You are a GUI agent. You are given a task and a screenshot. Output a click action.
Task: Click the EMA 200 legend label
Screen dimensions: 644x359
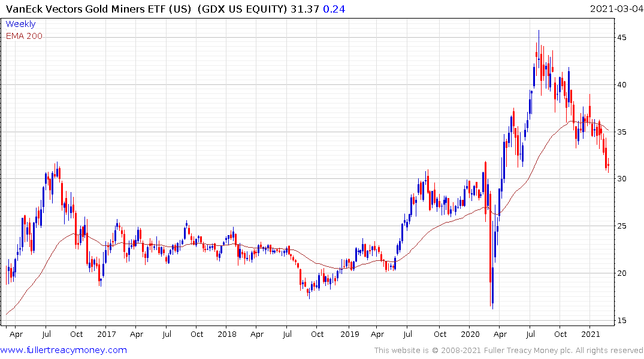pyautogui.click(x=24, y=36)
